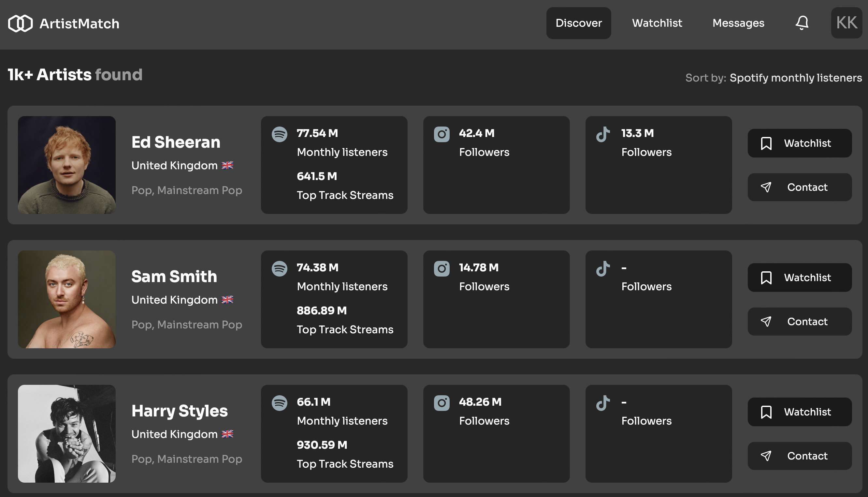Click the ArtistMatch logo icon

point(21,23)
